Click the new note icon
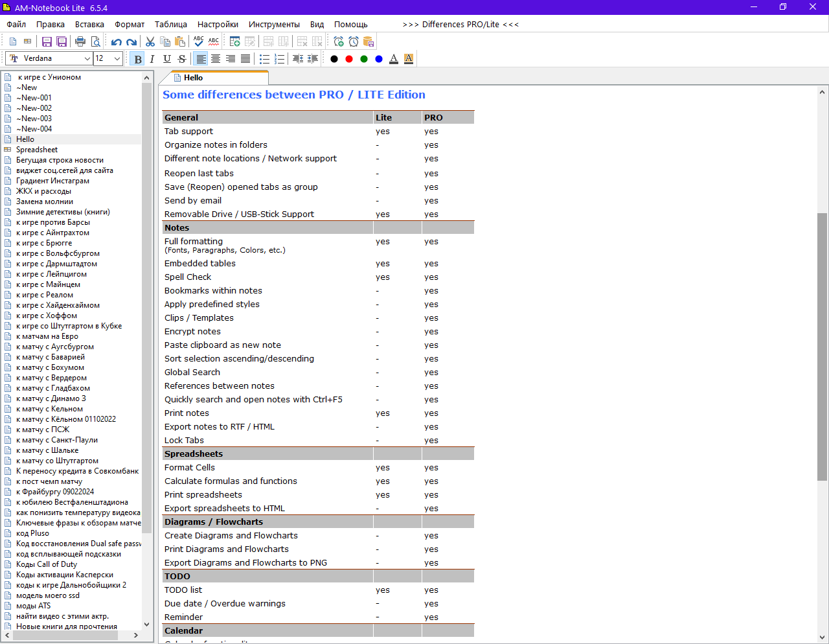829x644 pixels. (x=13, y=41)
